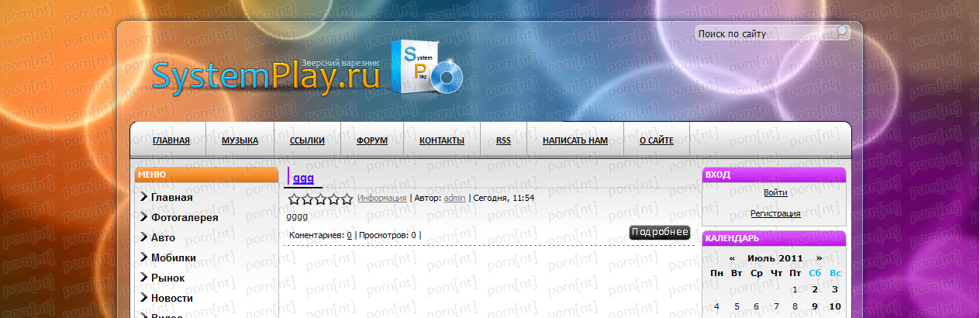The height and width of the screenshot is (318, 980).
Task: Open the ФОРУМ navigation item
Action: (372, 140)
